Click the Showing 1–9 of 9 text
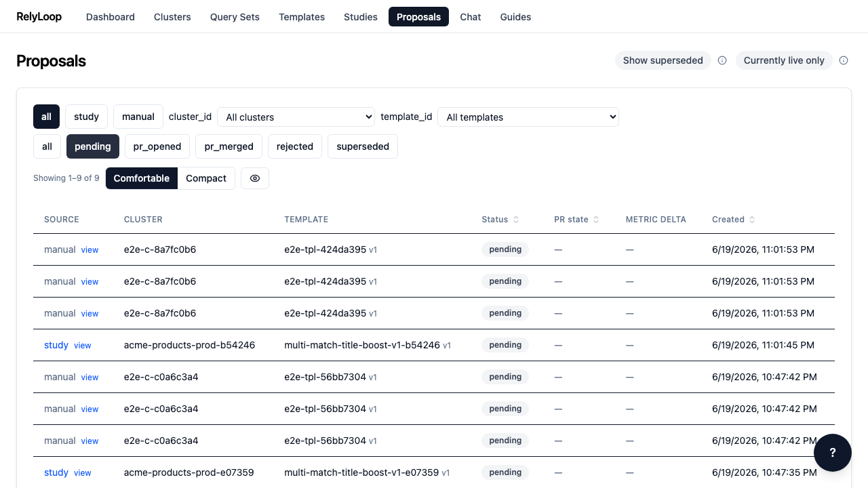The width and height of the screenshot is (868, 488). (66, 178)
